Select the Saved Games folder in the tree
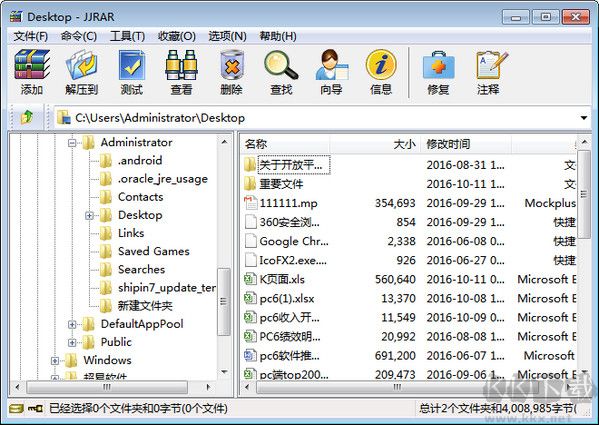 (x=154, y=251)
